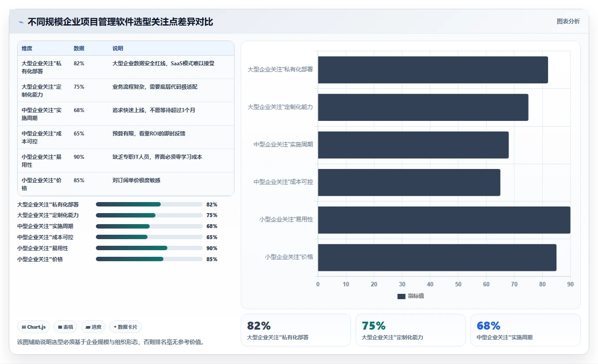Click the description 大型企业数据安全红线，SaaS模式难以接受
598x364 pixels.
point(163,64)
